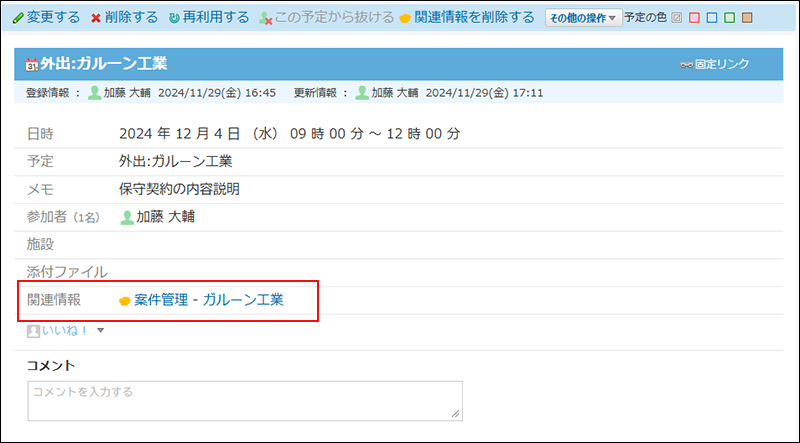Viewport: 800px width, 443px height.
Task: Choose the green schedule color swatch
Action: click(730, 18)
